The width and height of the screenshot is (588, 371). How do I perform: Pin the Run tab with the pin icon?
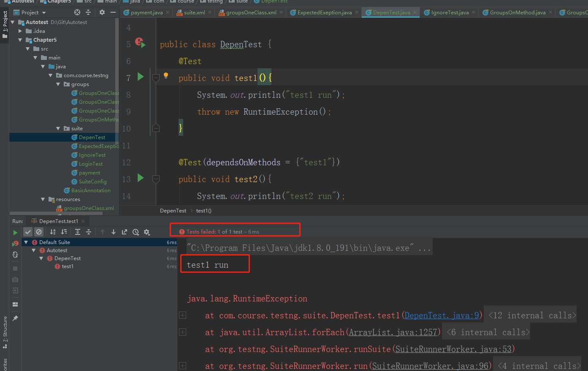click(15, 318)
